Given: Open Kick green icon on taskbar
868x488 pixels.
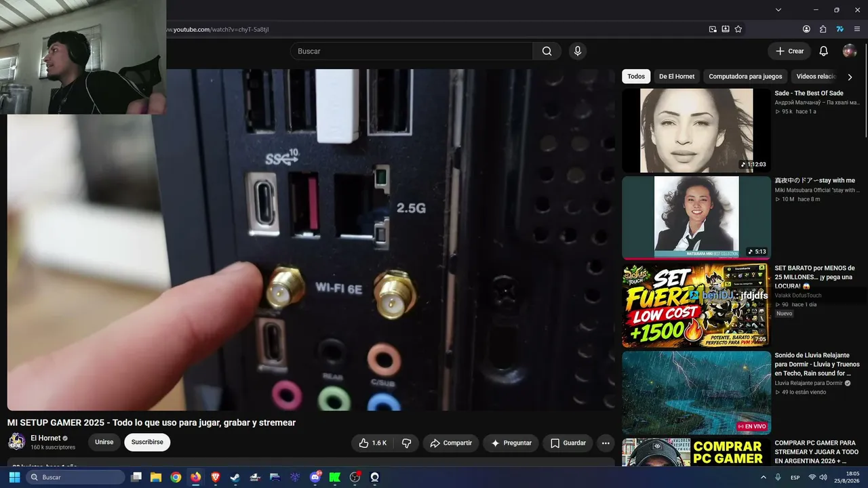Looking at the screenshot, I should [334, 477].
